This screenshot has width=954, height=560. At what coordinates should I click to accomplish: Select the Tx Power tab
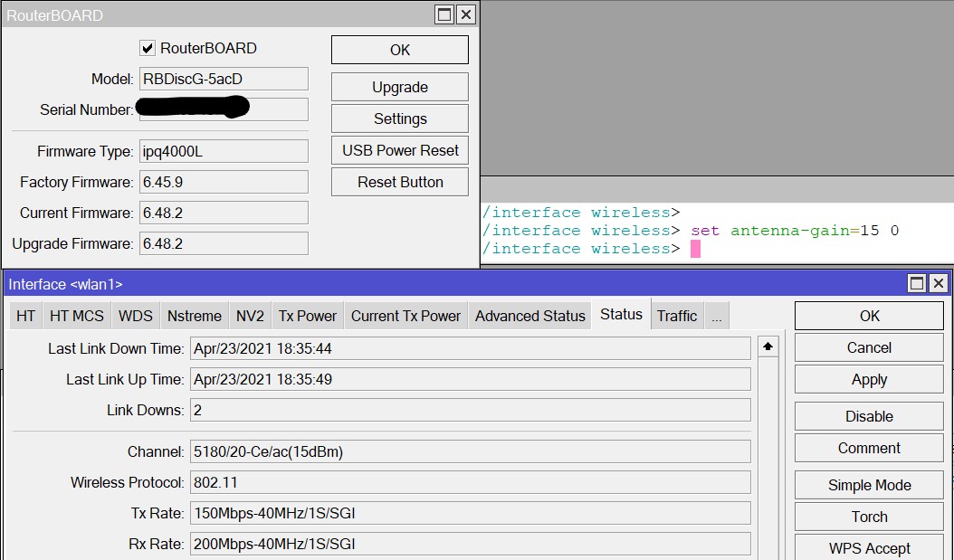coord(307,316)
